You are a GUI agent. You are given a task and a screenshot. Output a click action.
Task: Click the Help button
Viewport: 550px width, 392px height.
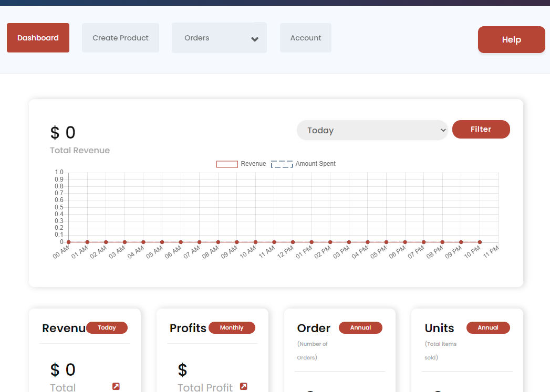coord(512,39)
